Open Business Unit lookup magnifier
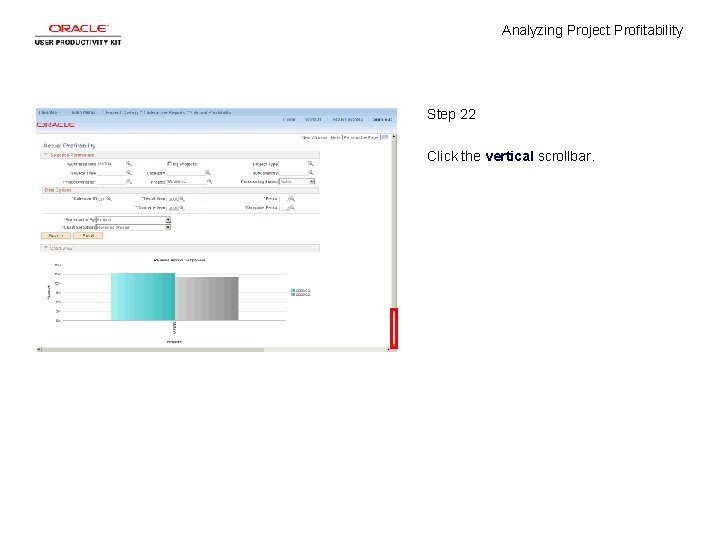Viewport: 720px width, 540px height. [129, 163]
